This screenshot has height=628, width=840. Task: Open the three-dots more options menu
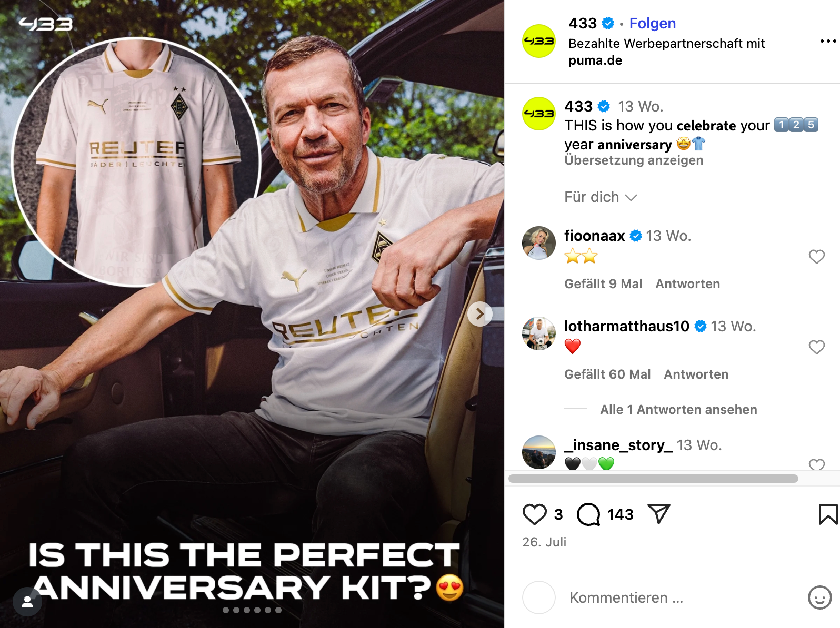pos(828,41)
